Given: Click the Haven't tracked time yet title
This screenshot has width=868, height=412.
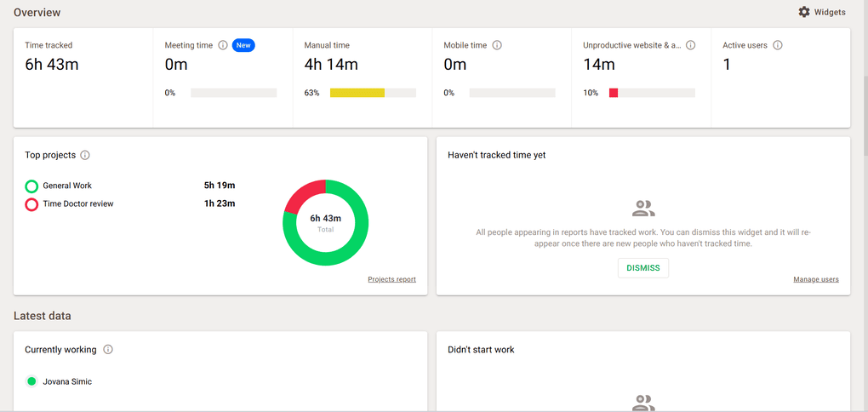Looking at the screenshot, I should click(497, 155).
